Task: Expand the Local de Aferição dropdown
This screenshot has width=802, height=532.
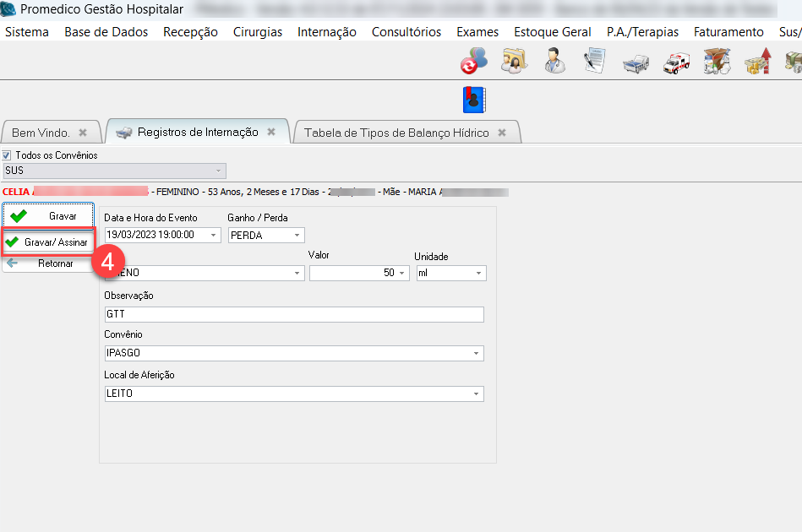Action: coord(477,394)
